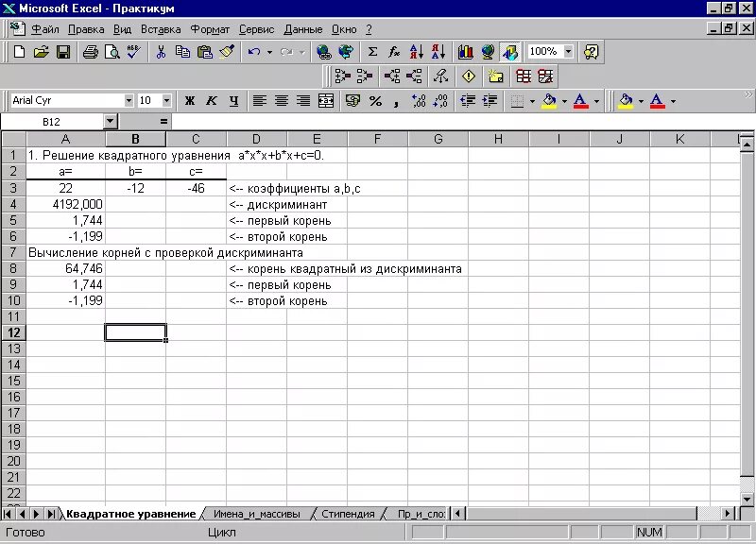Image resolution: width=756 pixels, height=544 pixels.
Task: Select cell A4 showing 4192,000
Action: tap(65, 204)
